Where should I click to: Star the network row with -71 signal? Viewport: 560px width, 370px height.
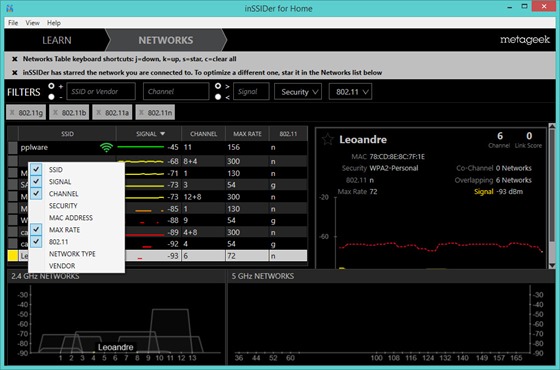click(x=13, y=173)
